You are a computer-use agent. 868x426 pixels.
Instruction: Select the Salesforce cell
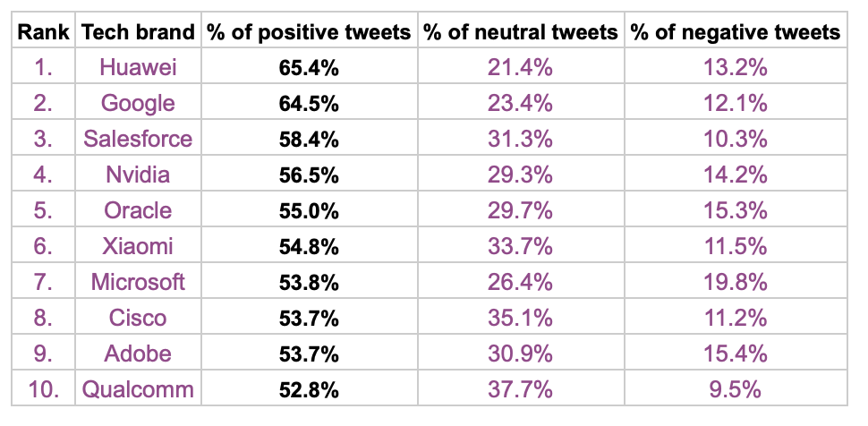[138, 140]
